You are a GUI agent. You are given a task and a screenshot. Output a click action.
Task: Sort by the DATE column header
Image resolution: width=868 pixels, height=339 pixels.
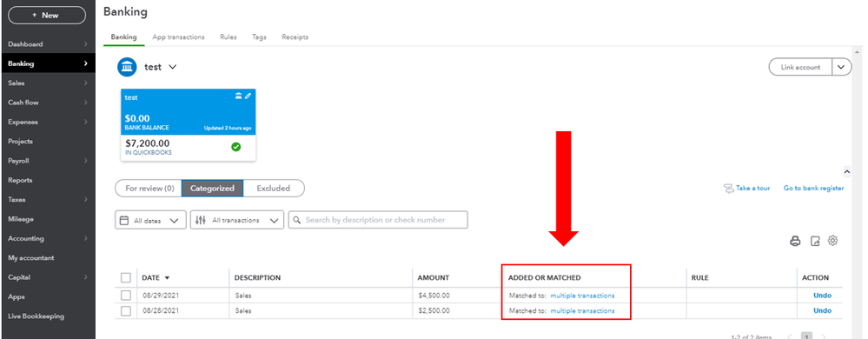[x=156, y=277]
